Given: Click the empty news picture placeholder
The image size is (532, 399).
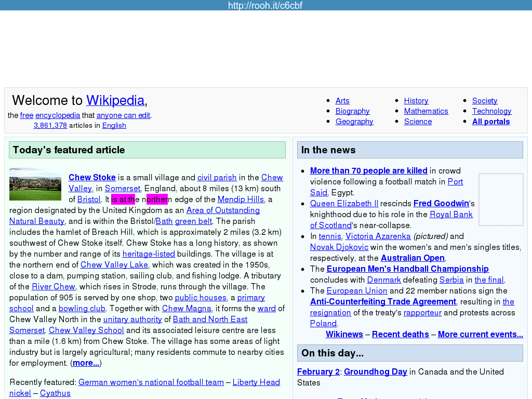Looking at the screenshot, I should [501, 199].
